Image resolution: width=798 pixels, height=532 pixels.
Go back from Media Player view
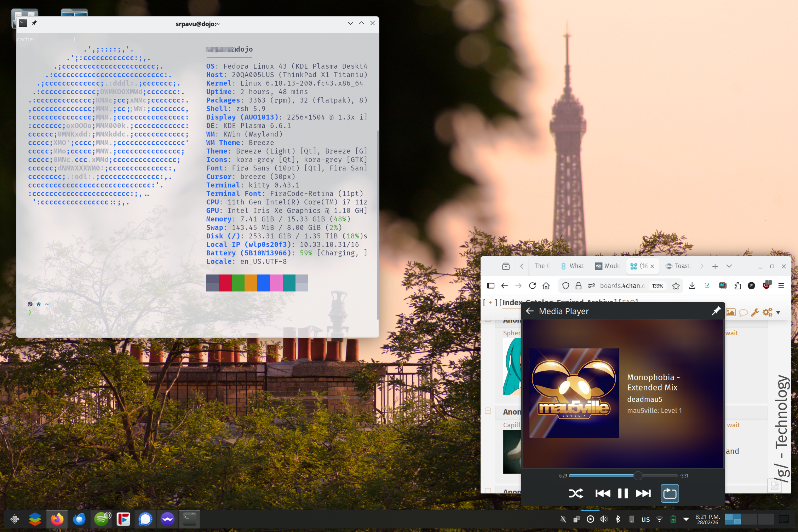coord(530,311)
